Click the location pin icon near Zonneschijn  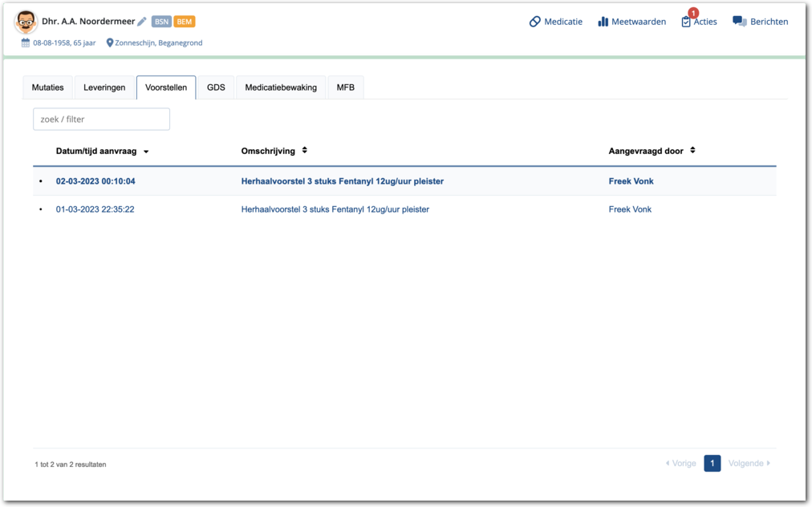[110, 43]
